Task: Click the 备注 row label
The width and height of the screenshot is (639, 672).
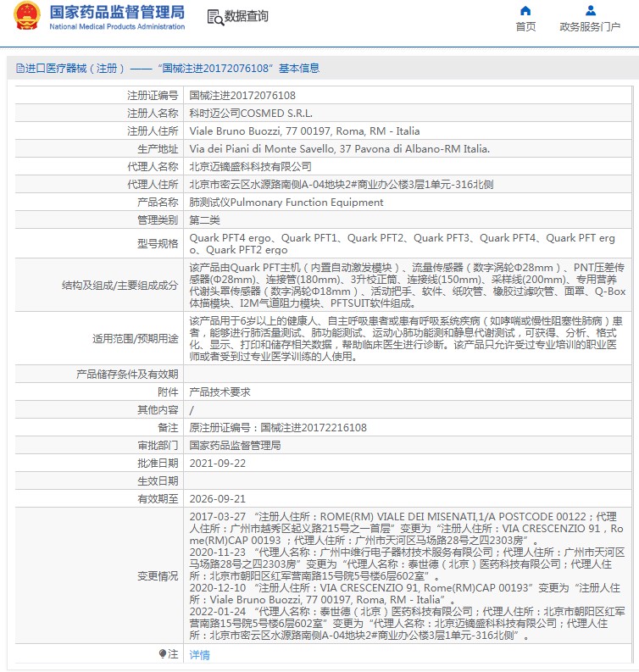Action: [168, 427]
